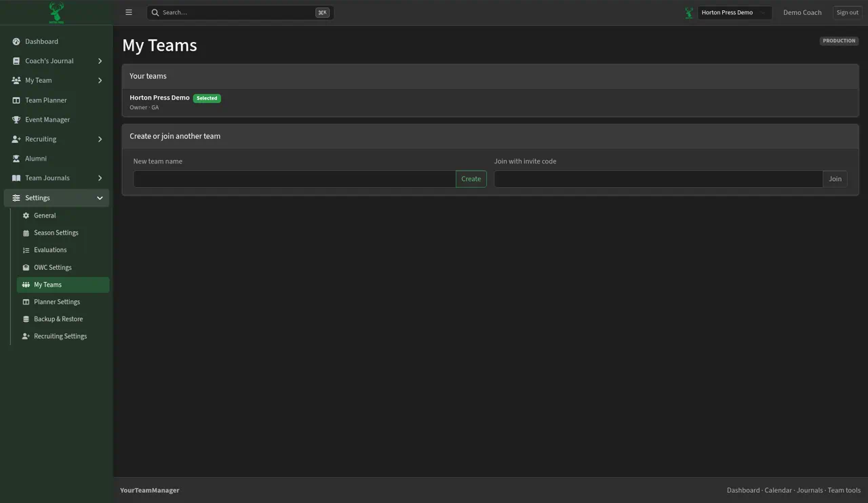Click the Team Planner table icon

point(16,100)
